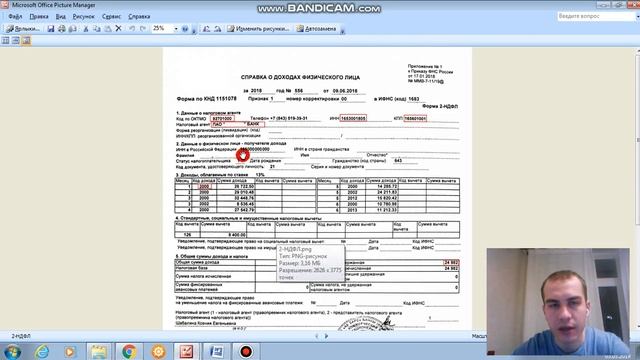
Task: Click the Copy icon
Action: 97,29
